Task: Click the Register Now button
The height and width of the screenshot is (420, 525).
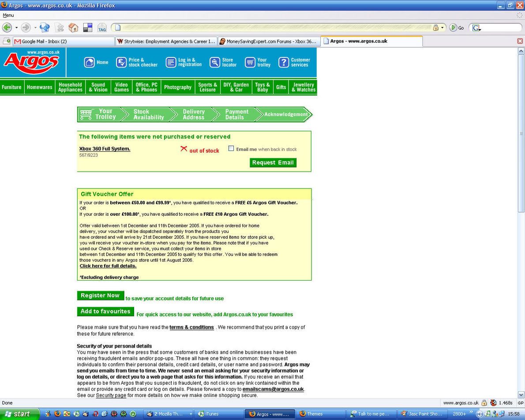Action: pyautogui.click(x=100, y=296)
